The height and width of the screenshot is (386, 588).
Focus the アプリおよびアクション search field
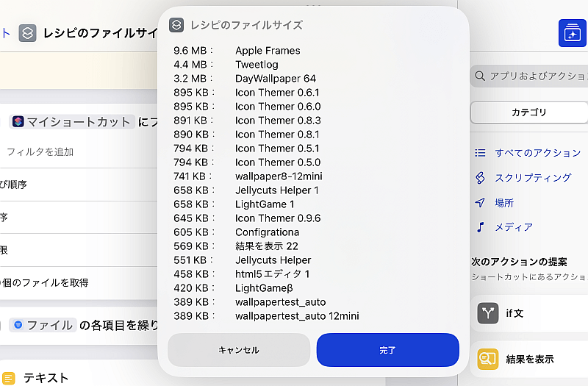(x=528, y=76)
